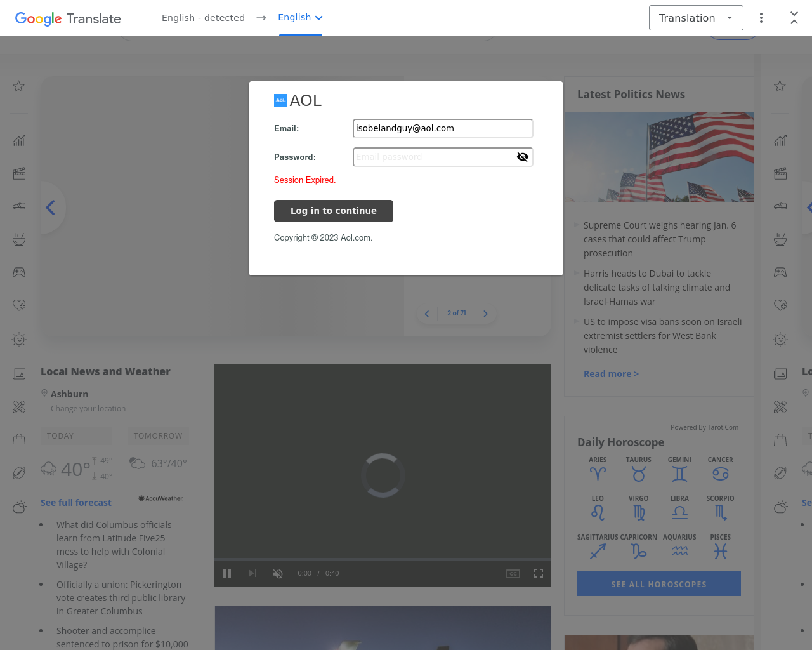Open the Google Translate logo link
The height and width of the screenshot is (650, 812).
coord(68,18)
